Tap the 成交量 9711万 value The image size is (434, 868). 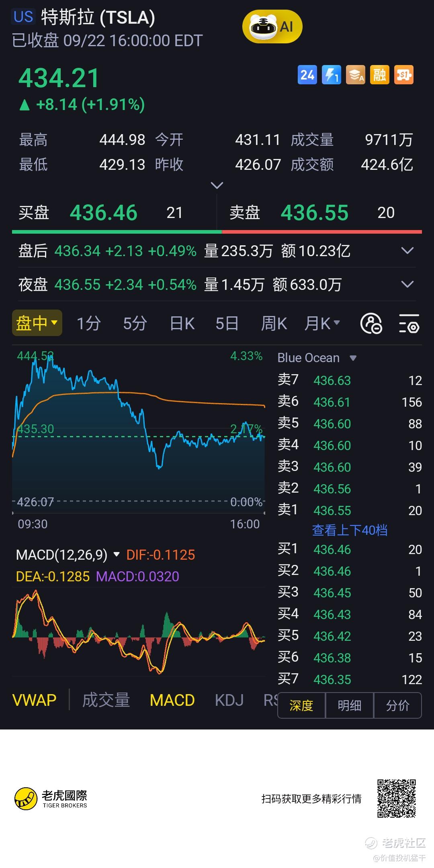tap(389, 140)
